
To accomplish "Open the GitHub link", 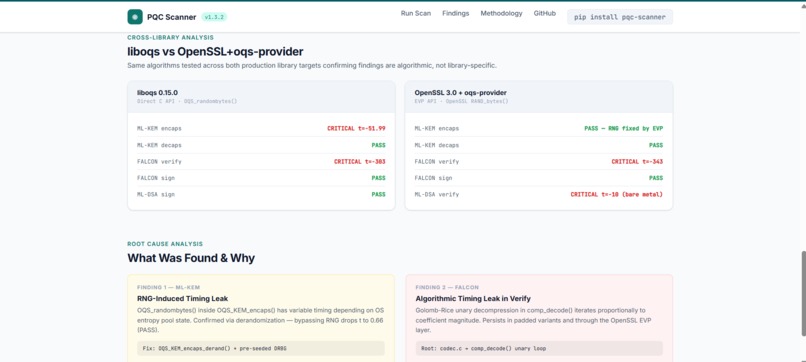I will (x=544, y=13).
